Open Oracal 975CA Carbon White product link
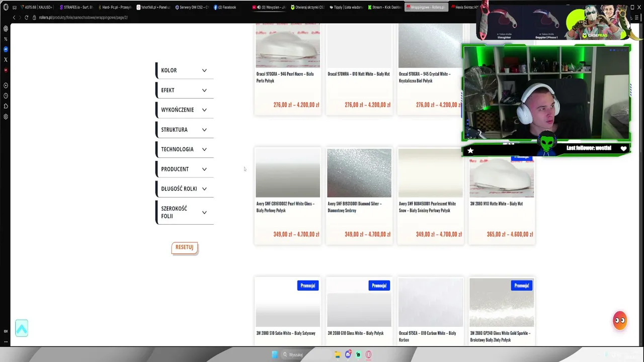This screenshot has width=644, height=362. click(x=427, y=336)
